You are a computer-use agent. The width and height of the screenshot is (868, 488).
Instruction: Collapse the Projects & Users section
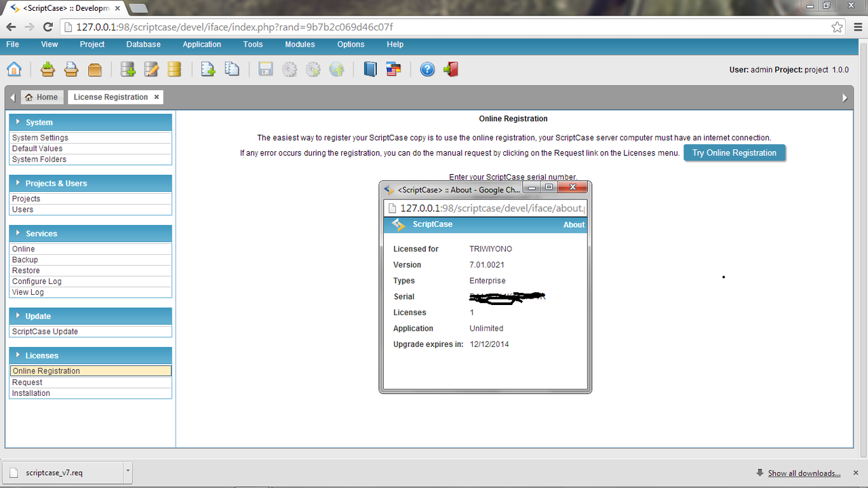(90, 183)
